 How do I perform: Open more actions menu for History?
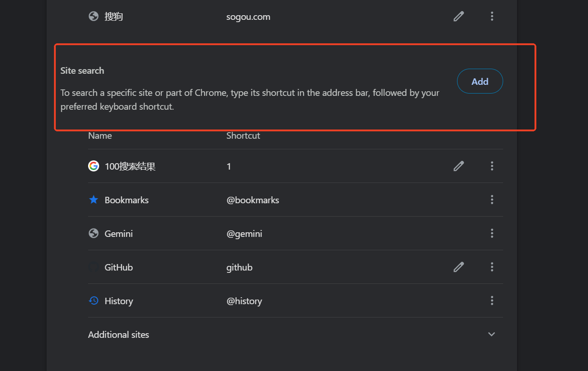[x=492, y=300]
